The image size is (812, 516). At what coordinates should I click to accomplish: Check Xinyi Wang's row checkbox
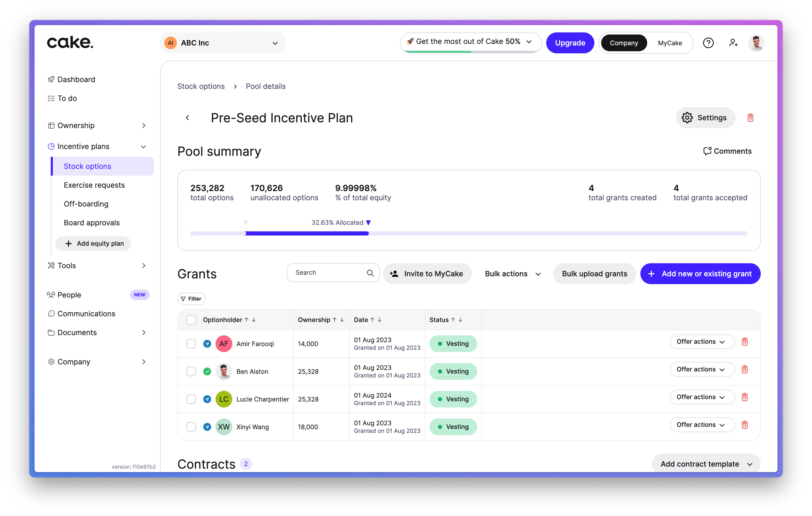pyautogui.click(x=191, y=426)
